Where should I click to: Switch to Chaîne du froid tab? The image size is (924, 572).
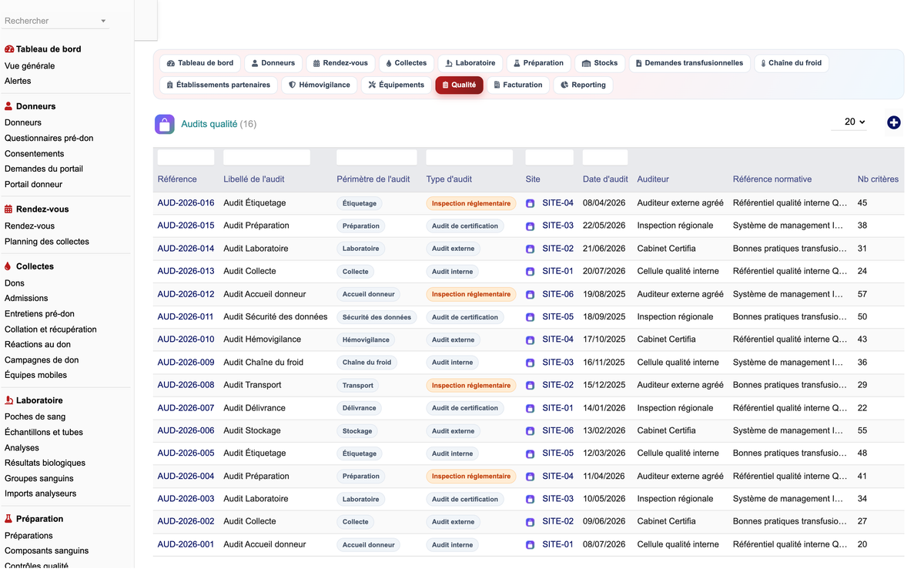pos(791,63)
